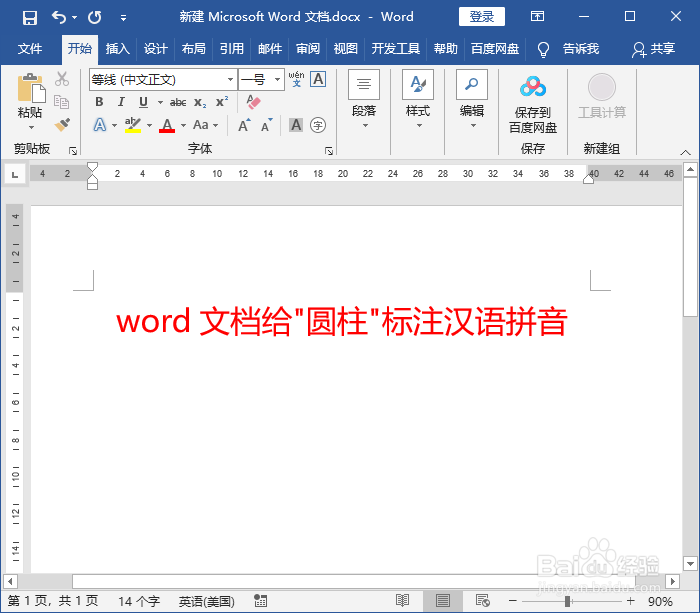Image resolution: width=700 pixels, height=613 pixels.
Task: Open underline style dropdown arrow
Action: pyautogui.click(x=160, y=102)
